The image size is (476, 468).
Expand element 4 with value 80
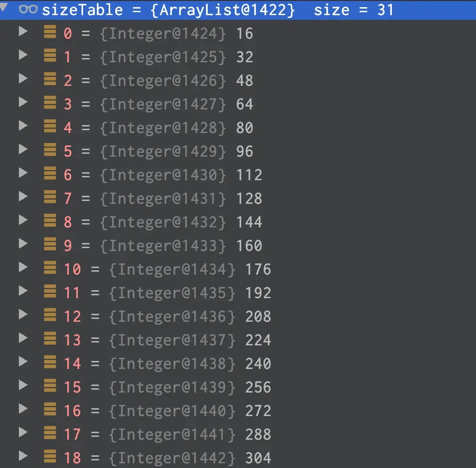[x=23, y=125]
